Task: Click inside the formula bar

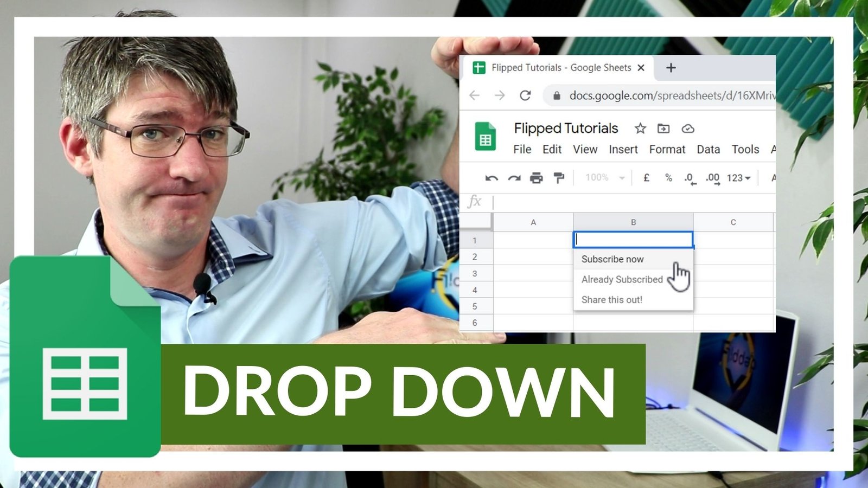Action: 597,201
